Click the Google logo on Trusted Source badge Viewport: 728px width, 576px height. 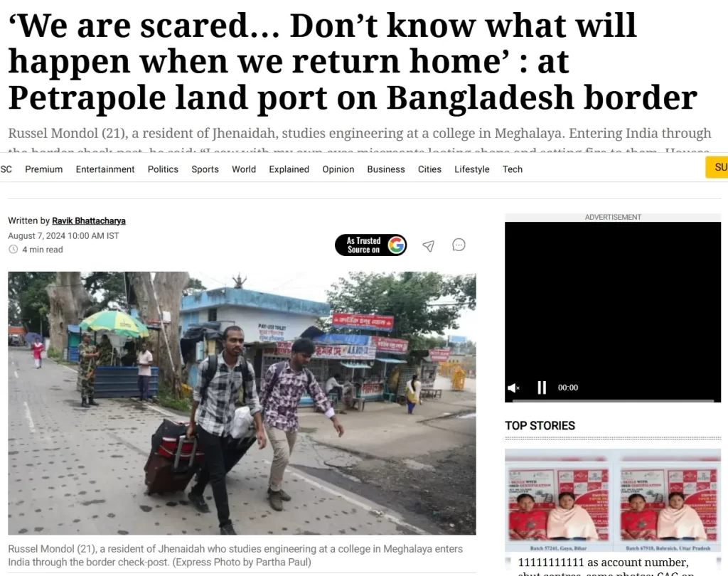pyautogui.click(x=396, y=245)
